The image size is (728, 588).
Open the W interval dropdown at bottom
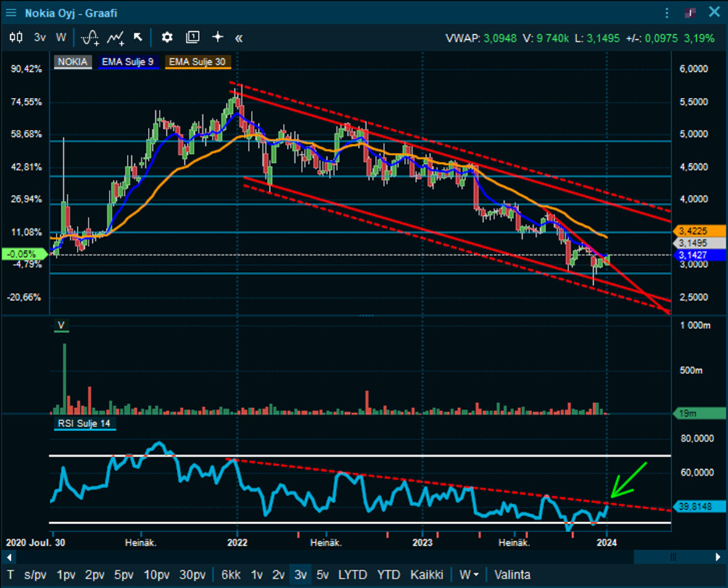tap(469, 575)
